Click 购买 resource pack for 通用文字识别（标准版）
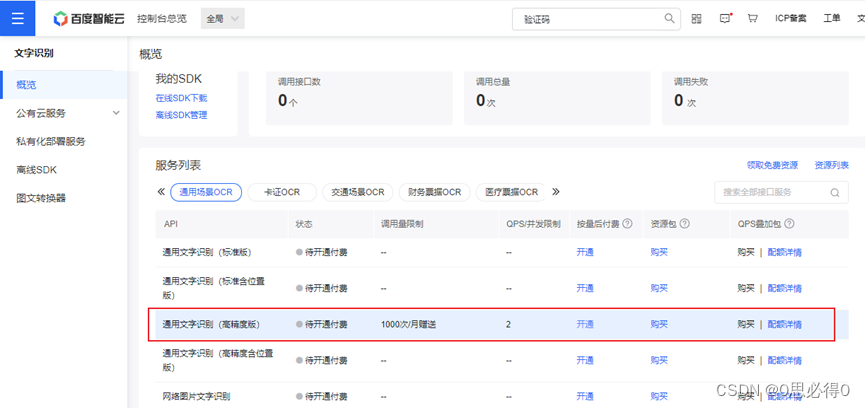Screen dimensions: 865x408 [659, 253]
